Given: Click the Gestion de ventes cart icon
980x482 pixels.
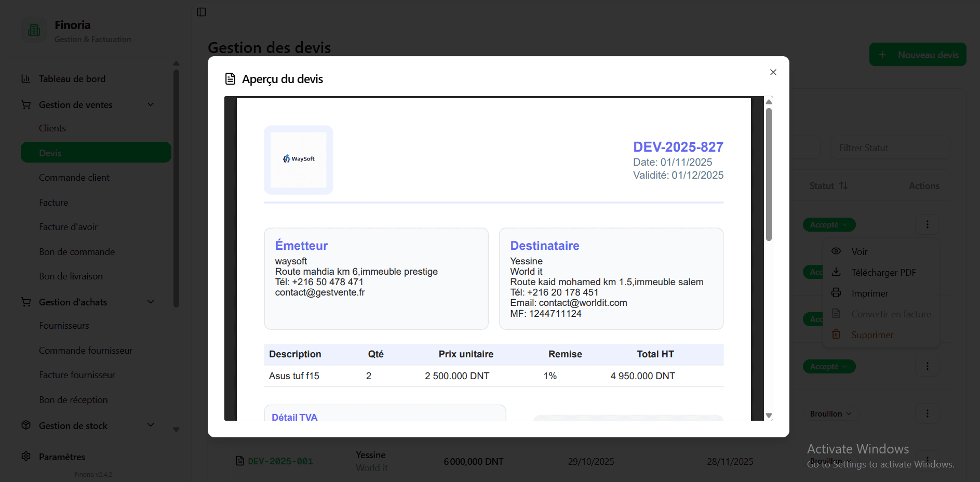Looking at the screenshot, I should (x=25, y=104).
